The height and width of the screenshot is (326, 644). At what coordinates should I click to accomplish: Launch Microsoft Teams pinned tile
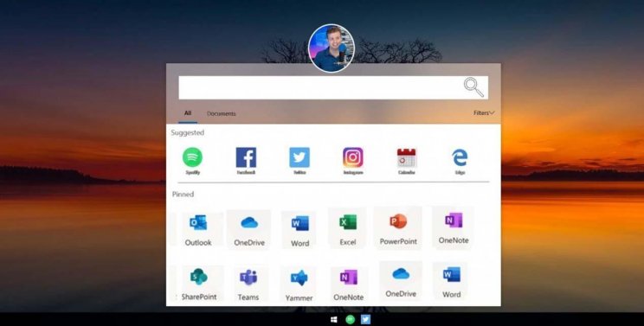coord(248,284)
